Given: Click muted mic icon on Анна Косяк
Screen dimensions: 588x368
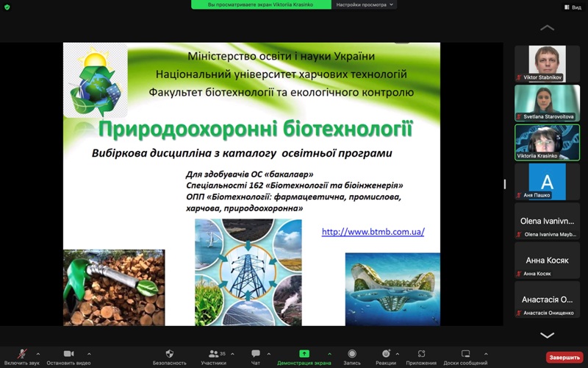Looking at the screenshot, I should (519, 274).
